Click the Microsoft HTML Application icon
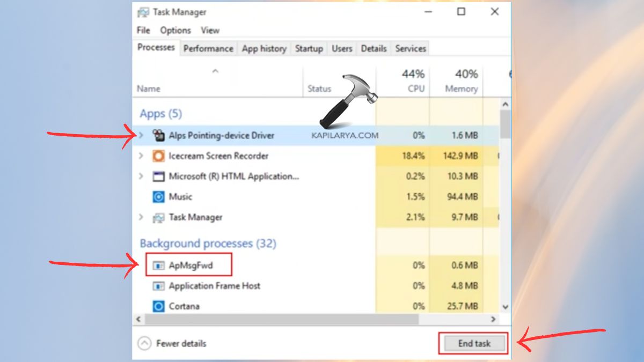Image resolution: width=644 pixels, height=362 pixels. (x=158, y=176)
